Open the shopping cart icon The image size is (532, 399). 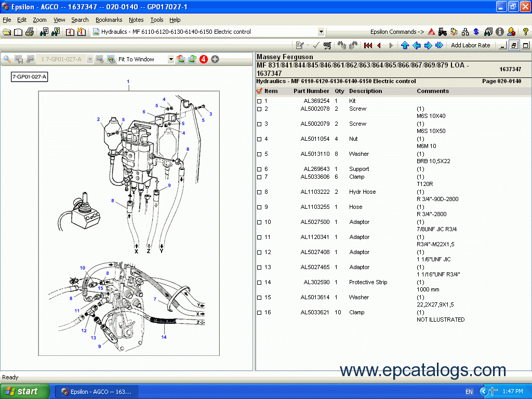(x=327, y=46)
